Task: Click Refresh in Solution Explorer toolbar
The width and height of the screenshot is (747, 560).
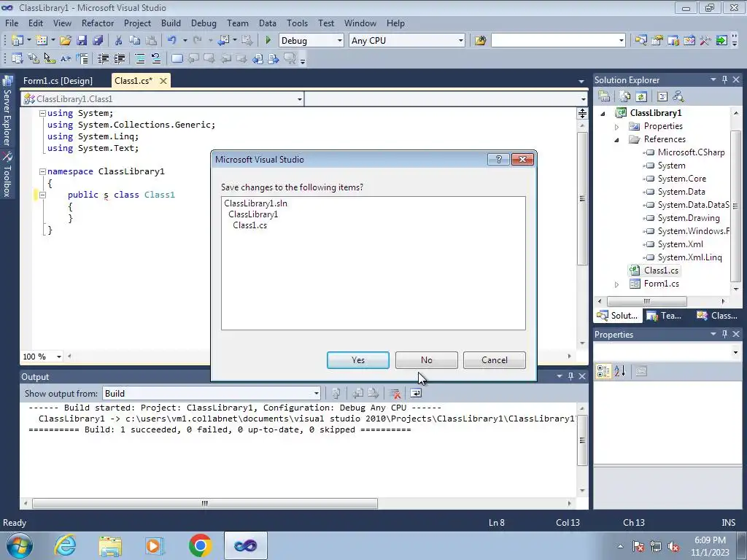Action: tap(641, 97)
